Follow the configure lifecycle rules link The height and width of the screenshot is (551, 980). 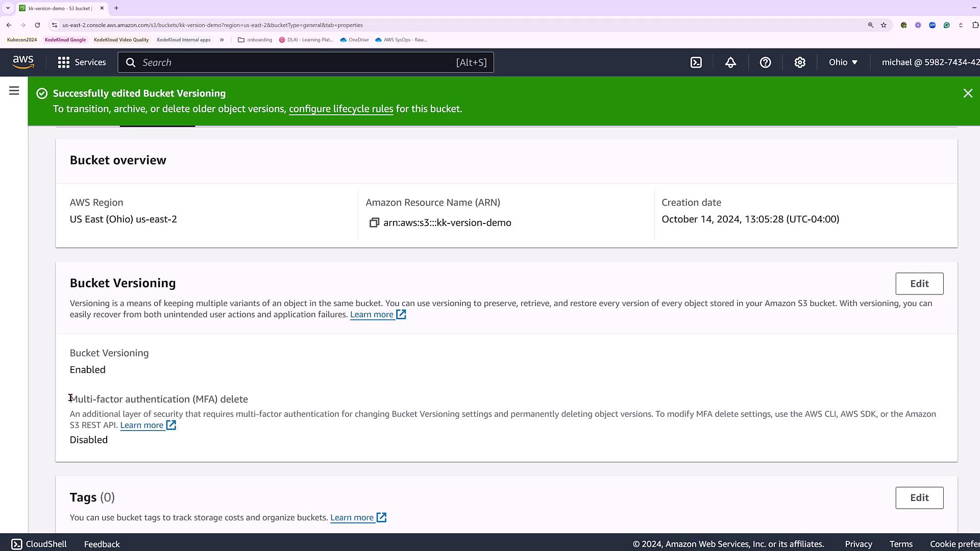coord(340,109)
